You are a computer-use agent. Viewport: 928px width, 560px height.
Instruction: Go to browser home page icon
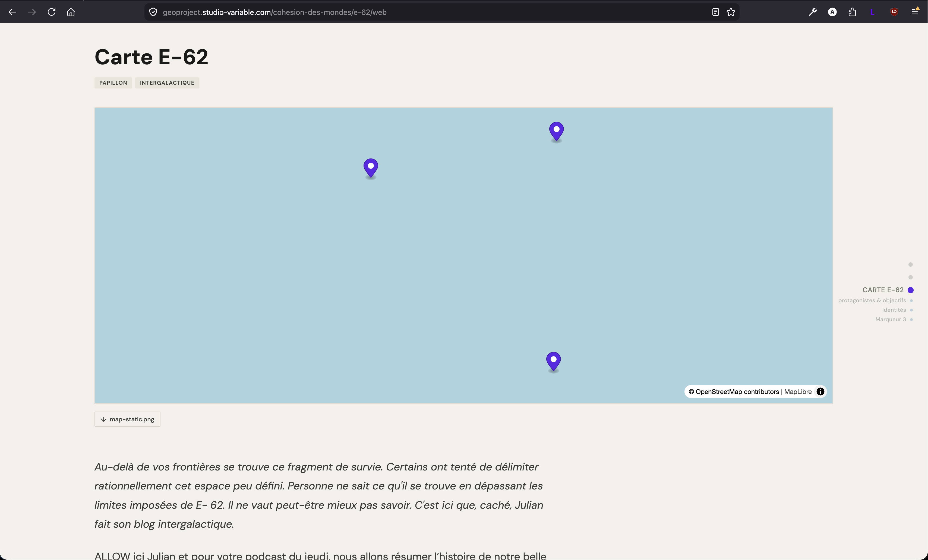(71, 12)
